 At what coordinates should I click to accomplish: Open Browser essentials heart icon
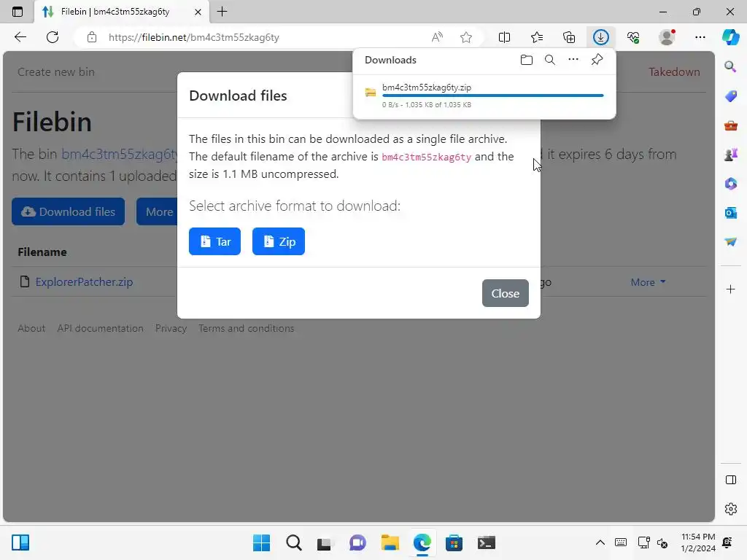pos(633,37)
